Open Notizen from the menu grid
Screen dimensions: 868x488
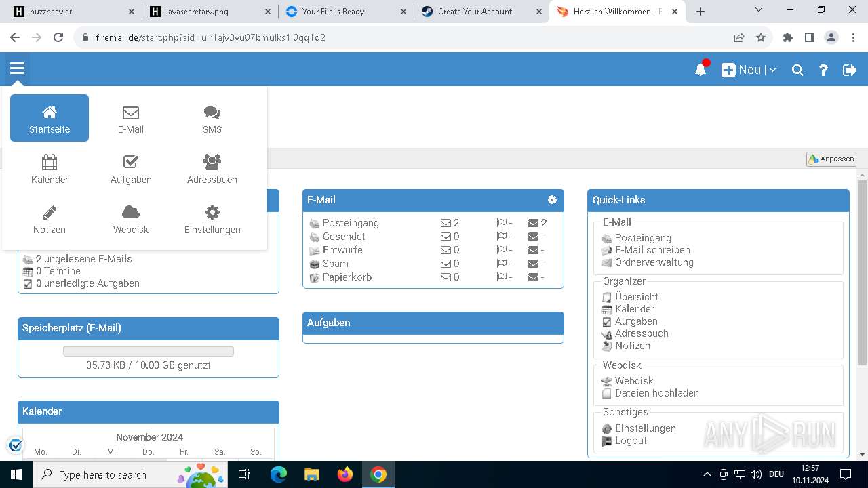(x=50, y=220)
